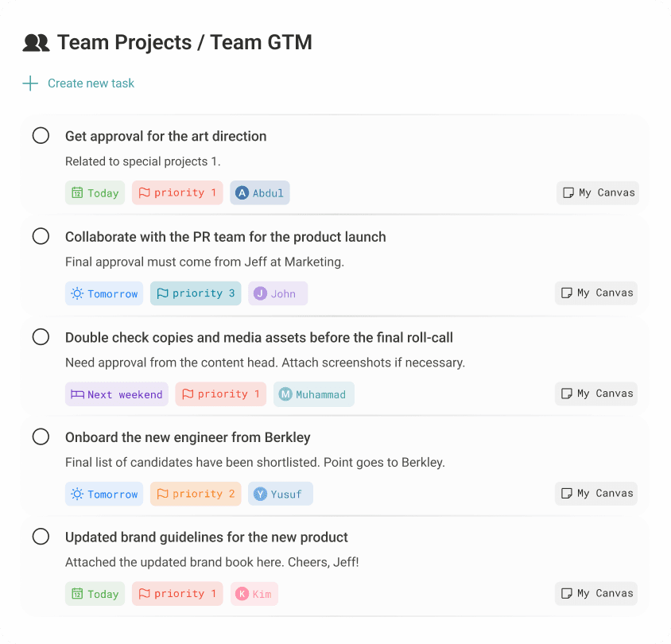Tick the Updated brand guidelines task circle
Image resolution: width=671 pixels, height=644 pixels.
pos(41,537)
